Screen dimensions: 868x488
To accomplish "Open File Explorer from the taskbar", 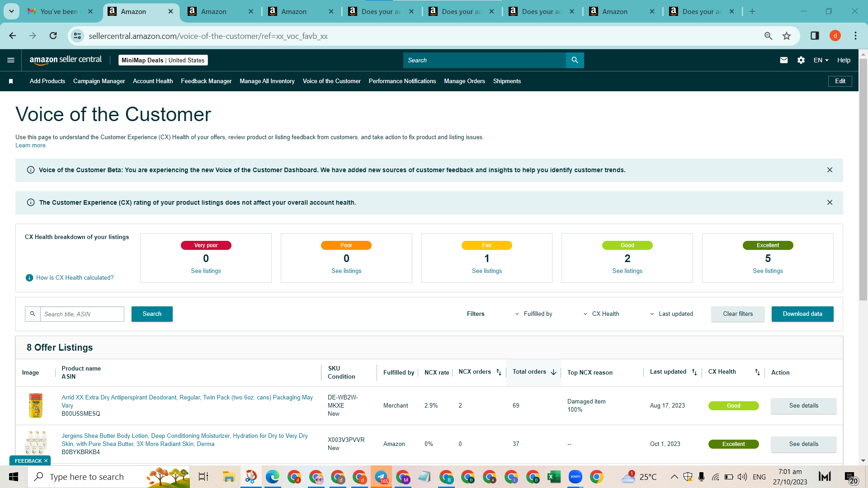I will coord(229,477).
